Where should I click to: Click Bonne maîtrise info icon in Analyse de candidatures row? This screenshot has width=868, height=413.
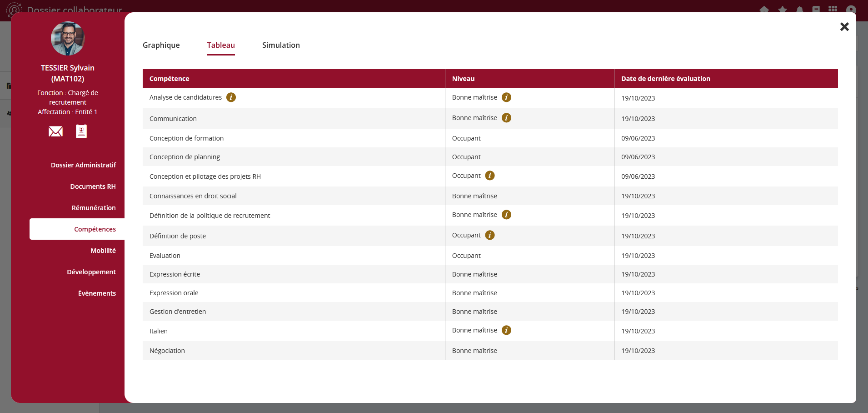point(506,97)
